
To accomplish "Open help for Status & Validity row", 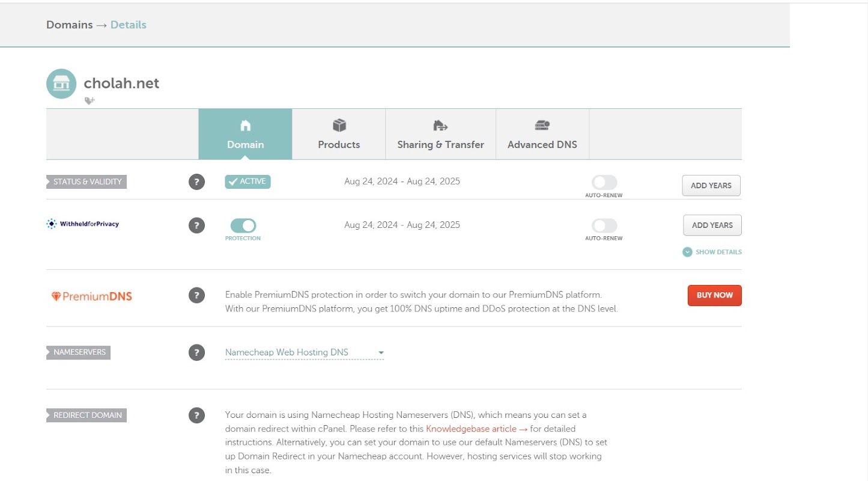I will pyautogui.click(x=196, y=182).
